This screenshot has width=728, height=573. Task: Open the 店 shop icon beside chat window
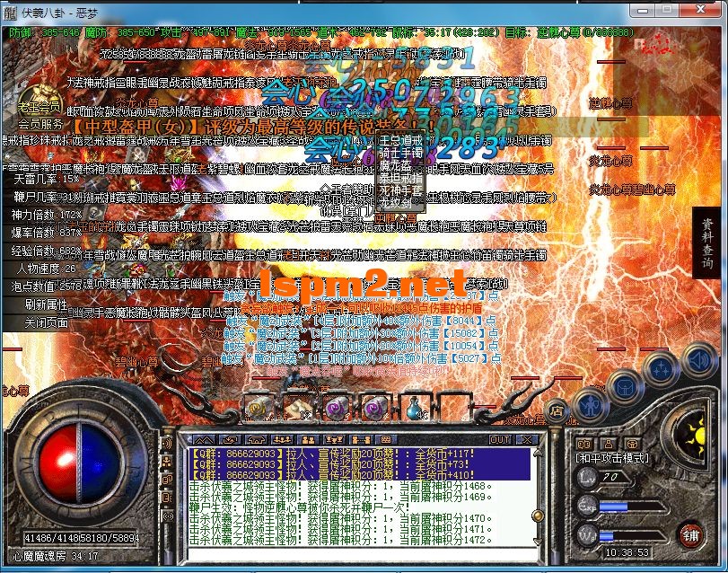tap(557, 409)
